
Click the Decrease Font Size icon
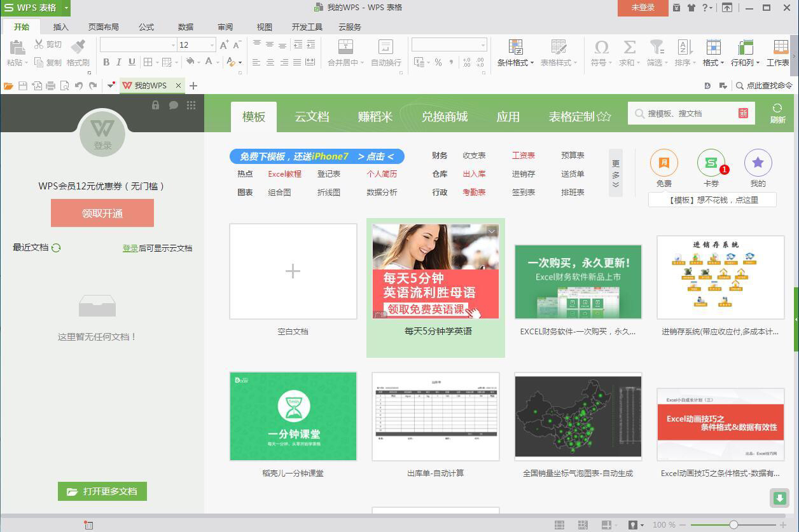coord(237,44)
